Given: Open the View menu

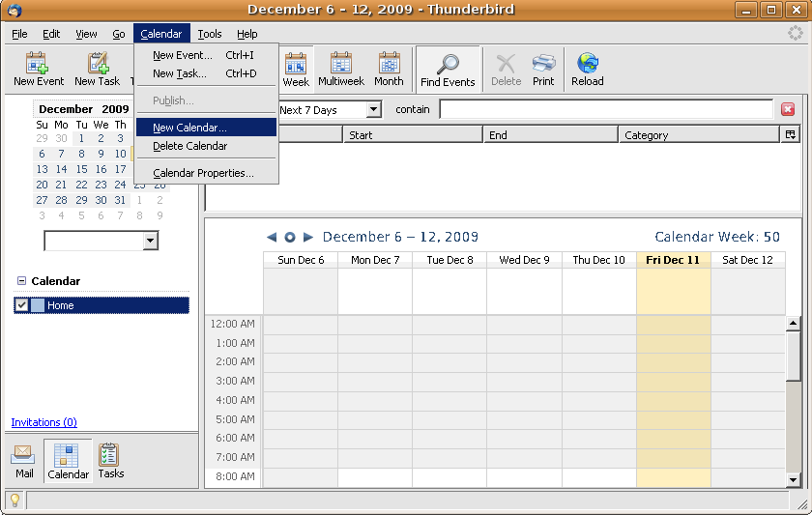Looking at the screenshot, I should 86,34.
